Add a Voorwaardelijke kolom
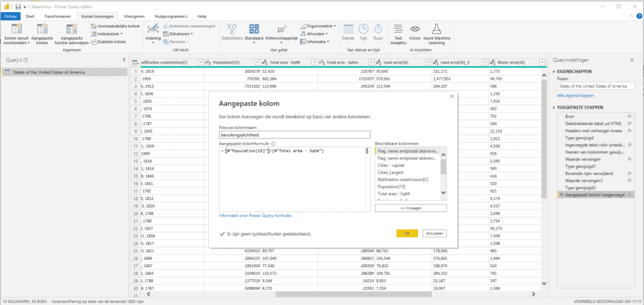644x305 pixels. pos(115,26)
